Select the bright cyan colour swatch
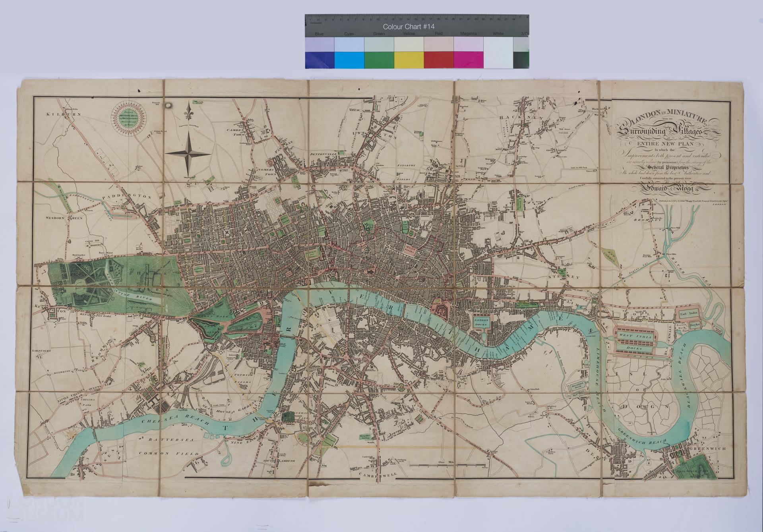Viewport: 763px width, 532px height. 349,60
